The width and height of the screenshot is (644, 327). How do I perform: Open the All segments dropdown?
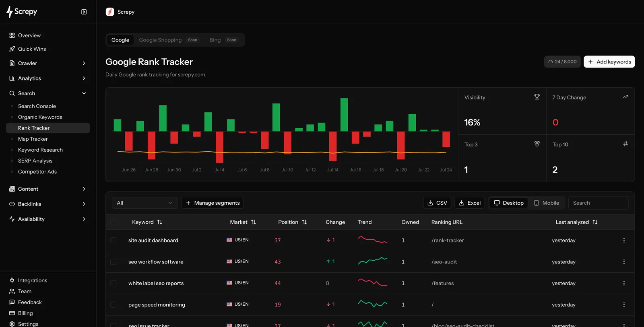(144, 203)
